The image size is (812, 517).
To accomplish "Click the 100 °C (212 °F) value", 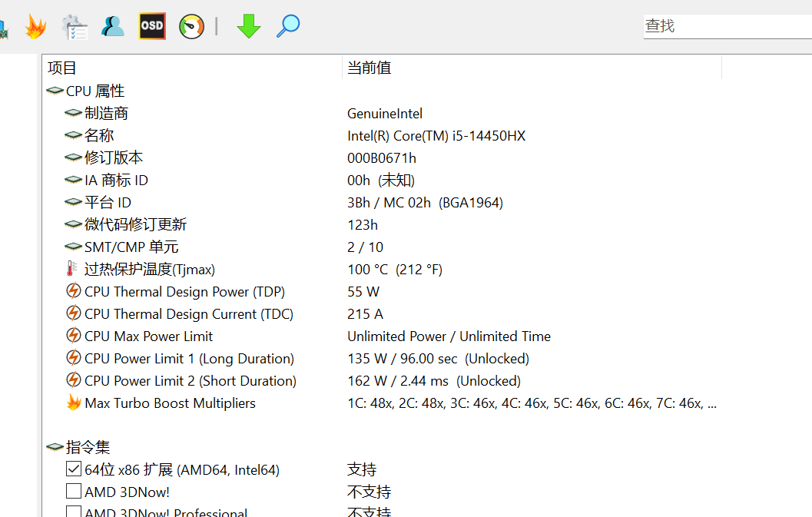I will click(395, 270).
